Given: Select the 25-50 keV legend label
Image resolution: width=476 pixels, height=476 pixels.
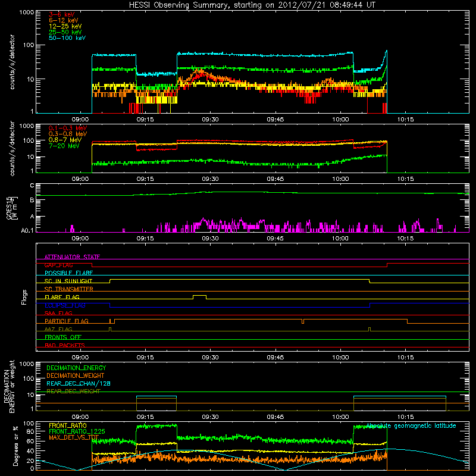Looking at the screenshot, I should (x=65, y=32).
